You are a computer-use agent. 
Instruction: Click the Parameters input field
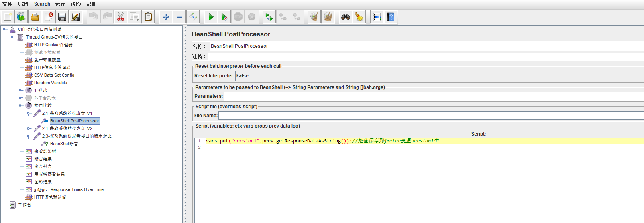tap(434, 96)
